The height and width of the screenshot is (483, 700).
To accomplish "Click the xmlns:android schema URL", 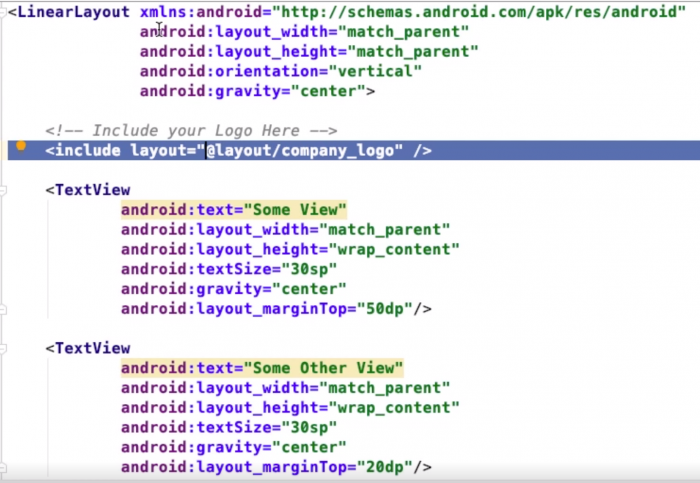I will tap(489, 12).
